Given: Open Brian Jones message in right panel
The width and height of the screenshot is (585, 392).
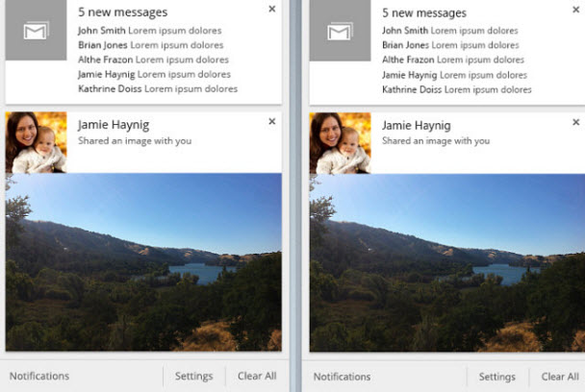Looking at the screenshot, I should click(451, 45).
